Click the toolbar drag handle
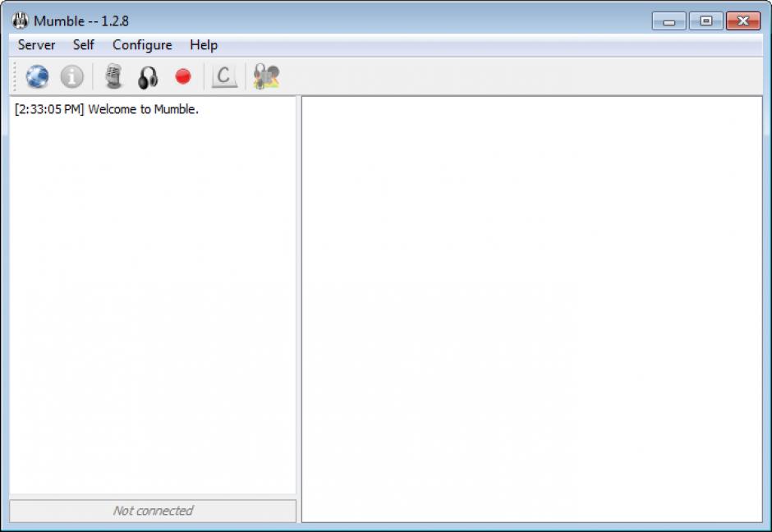 [x=15, y=77]
